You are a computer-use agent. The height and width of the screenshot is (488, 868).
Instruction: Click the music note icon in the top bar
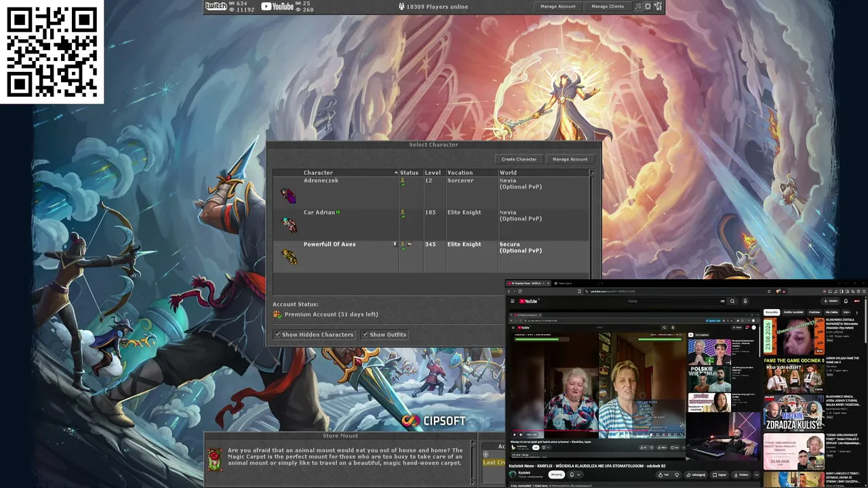click(x=637, y=7)
